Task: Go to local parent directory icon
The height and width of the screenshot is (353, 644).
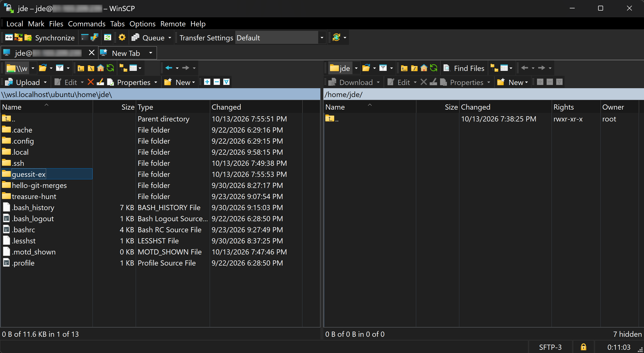Action: [x=81, y=68]
